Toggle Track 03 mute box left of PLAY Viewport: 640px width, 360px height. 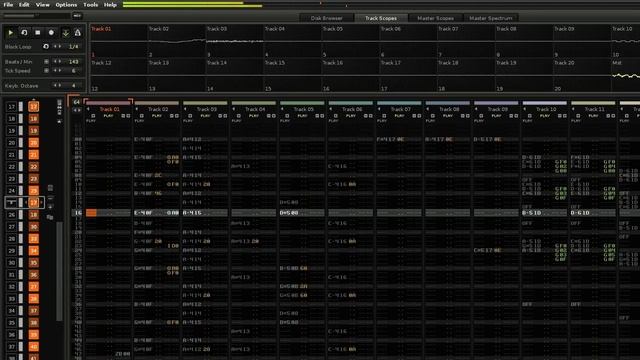190,116
